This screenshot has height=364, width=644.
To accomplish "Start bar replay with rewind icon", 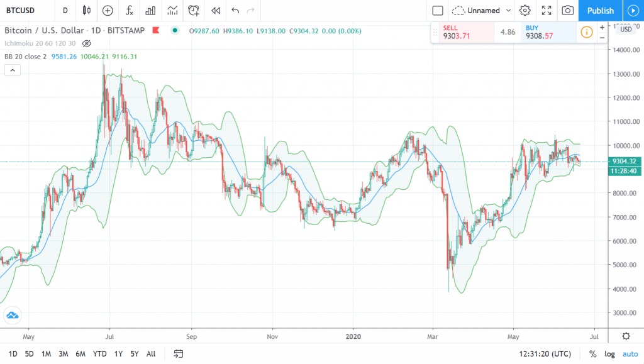I will pos(216,11).
